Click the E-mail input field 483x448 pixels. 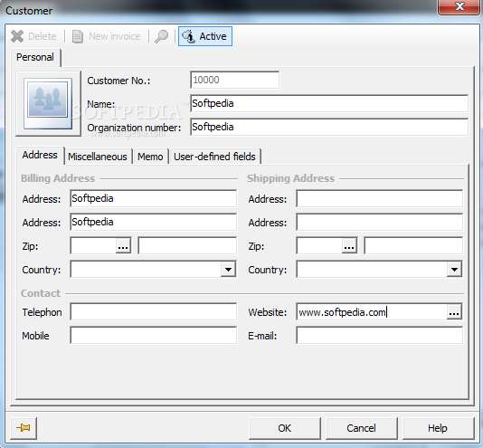click(380, 336)
